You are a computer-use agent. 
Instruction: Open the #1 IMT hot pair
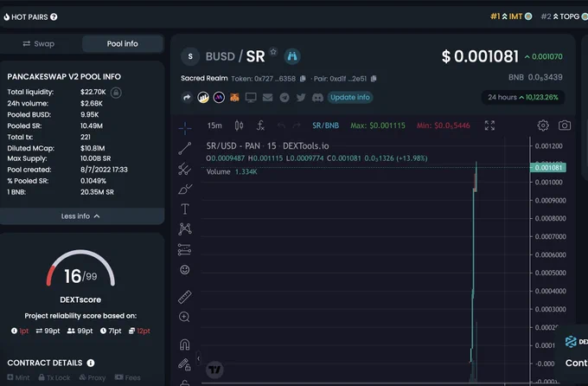(511, 16)
